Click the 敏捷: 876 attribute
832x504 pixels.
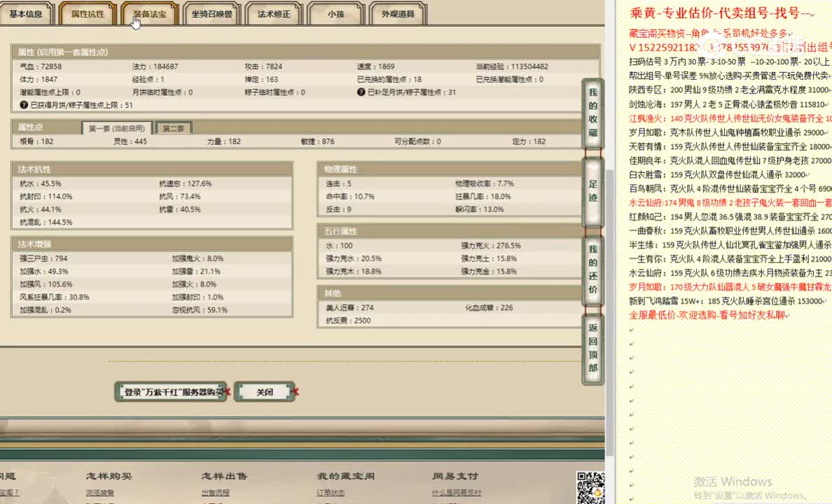pos(317,141)
